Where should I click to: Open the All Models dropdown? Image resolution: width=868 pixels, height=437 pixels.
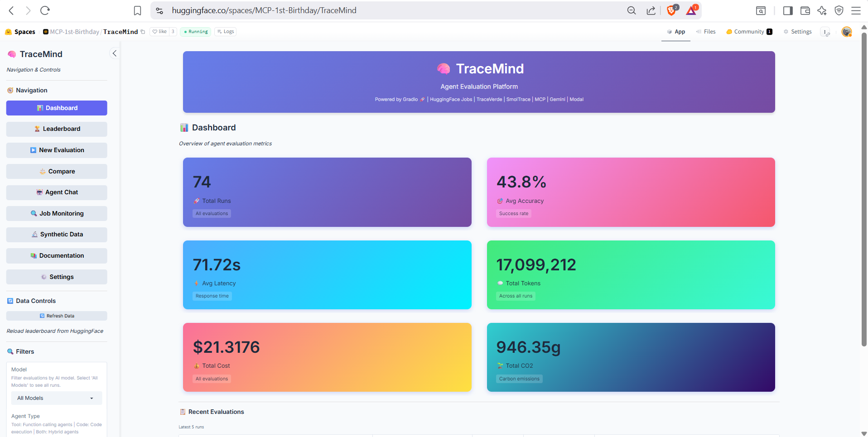tap(57, 398)
